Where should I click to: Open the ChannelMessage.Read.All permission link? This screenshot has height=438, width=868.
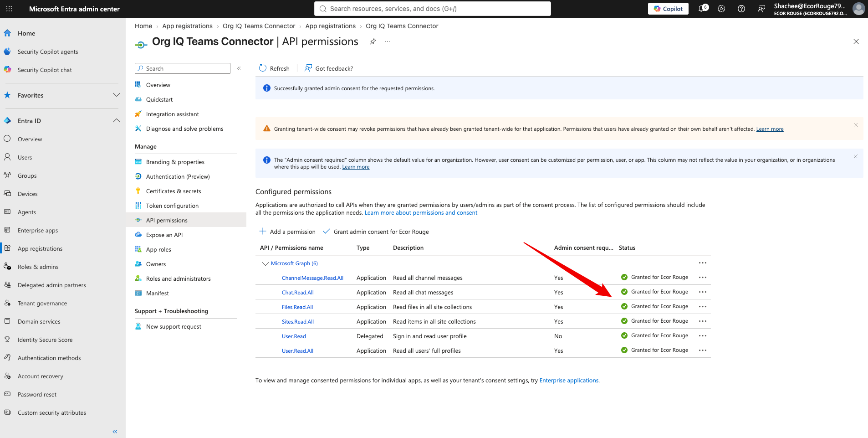tap(312, 278)
